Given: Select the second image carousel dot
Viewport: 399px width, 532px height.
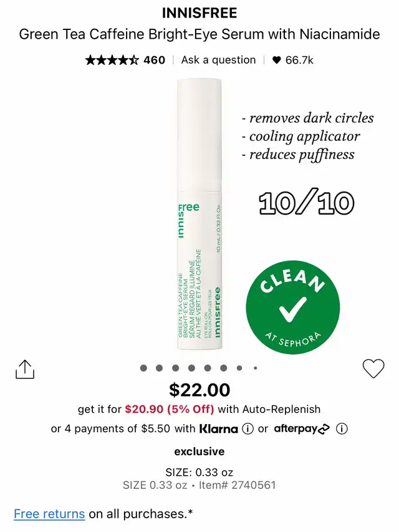Looking at the screenshot, I should click(159, 368).
